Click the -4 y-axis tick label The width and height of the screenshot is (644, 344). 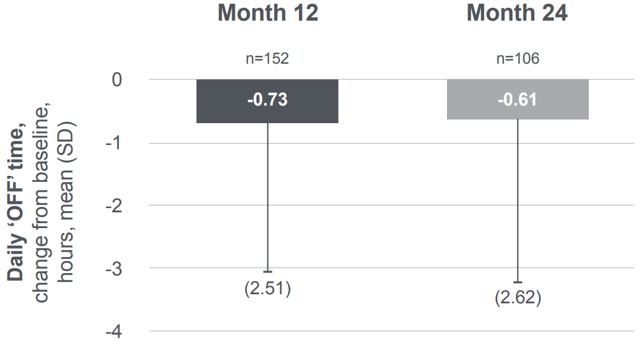(x=114, y=332)
